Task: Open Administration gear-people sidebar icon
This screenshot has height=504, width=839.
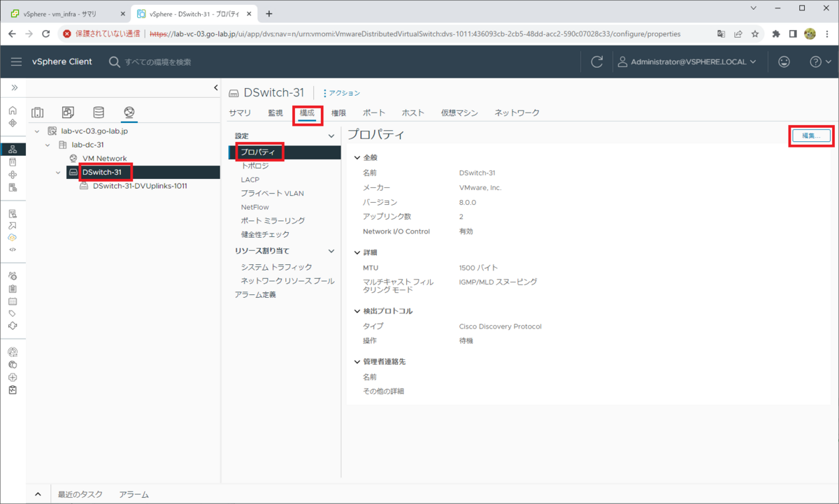Action: (13, 275)
